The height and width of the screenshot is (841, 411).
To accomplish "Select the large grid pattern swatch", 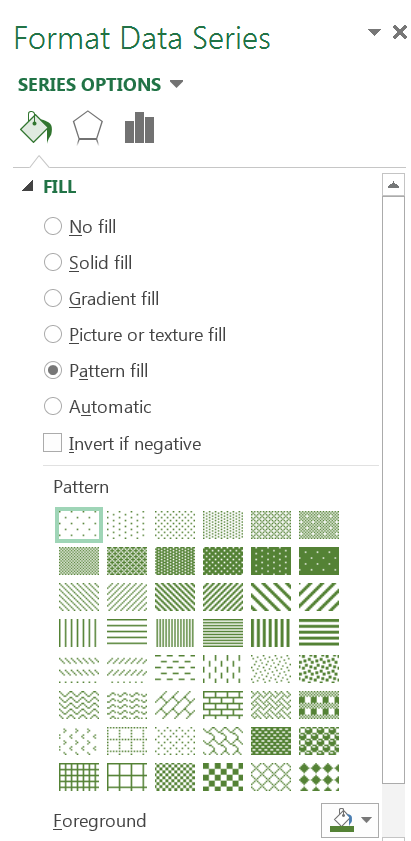I will tap(127, 777).
